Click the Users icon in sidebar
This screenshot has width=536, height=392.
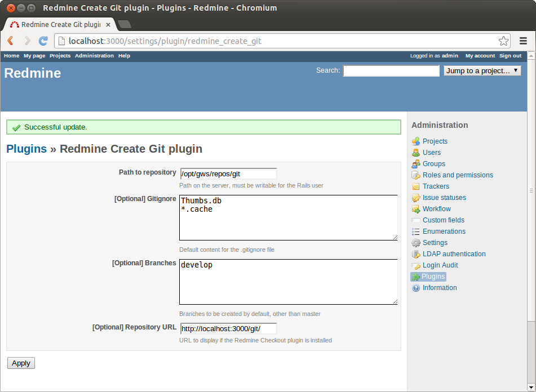point(416,152)
